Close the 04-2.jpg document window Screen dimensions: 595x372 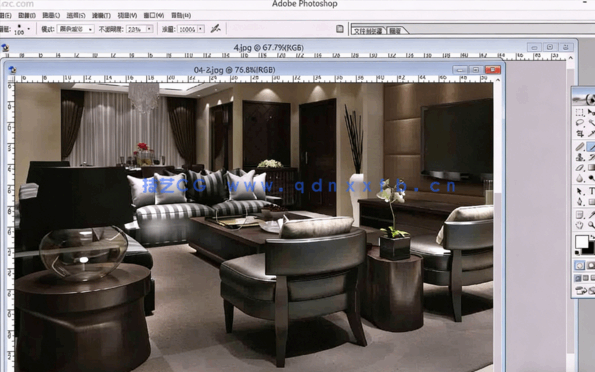coord(493,70)
